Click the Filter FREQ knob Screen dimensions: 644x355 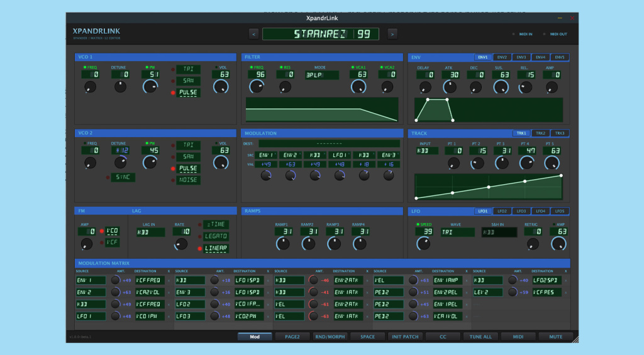257,87
